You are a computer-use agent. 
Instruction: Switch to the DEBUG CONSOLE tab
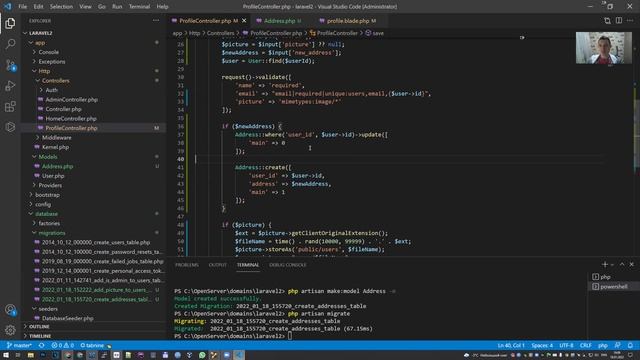point(287,265)
